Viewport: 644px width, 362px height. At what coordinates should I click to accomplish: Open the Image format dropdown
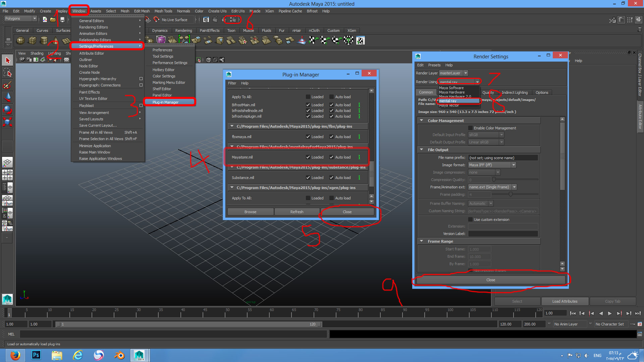pyautogui.click(x=492, y=165)
